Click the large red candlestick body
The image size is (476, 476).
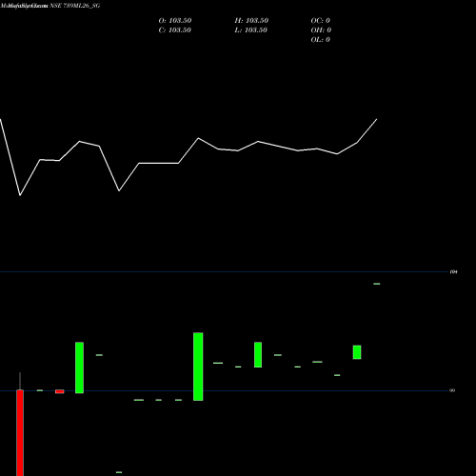(20, 433)
